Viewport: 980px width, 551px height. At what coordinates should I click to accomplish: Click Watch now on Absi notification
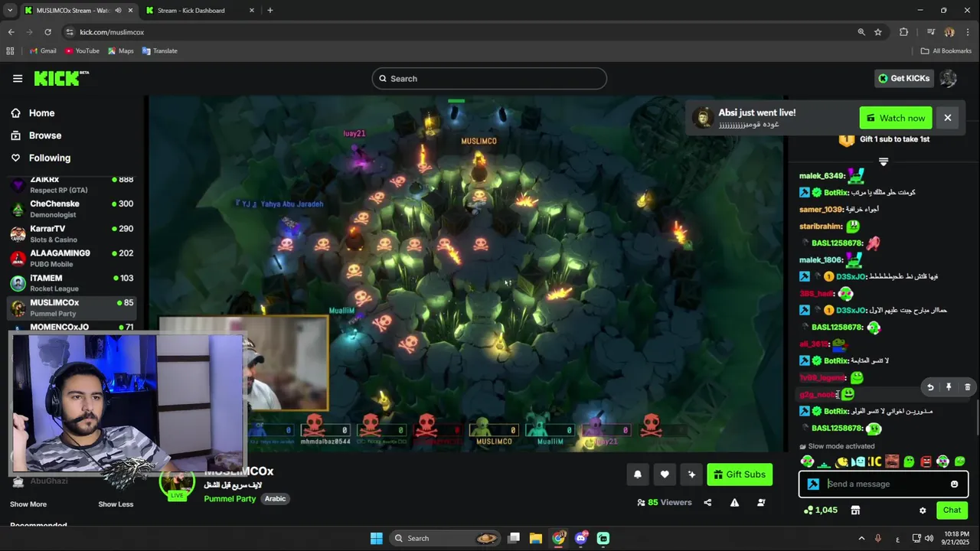(x=896, y=118)
